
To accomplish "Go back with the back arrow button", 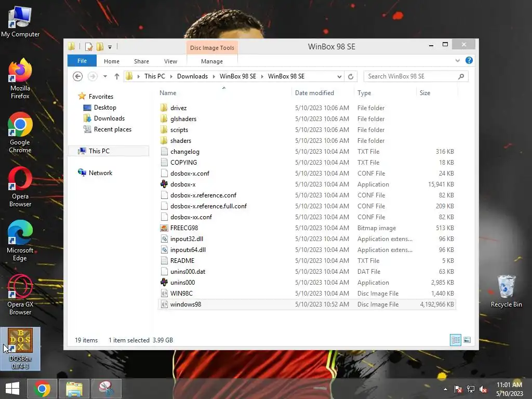I will [x=78, y=76].
